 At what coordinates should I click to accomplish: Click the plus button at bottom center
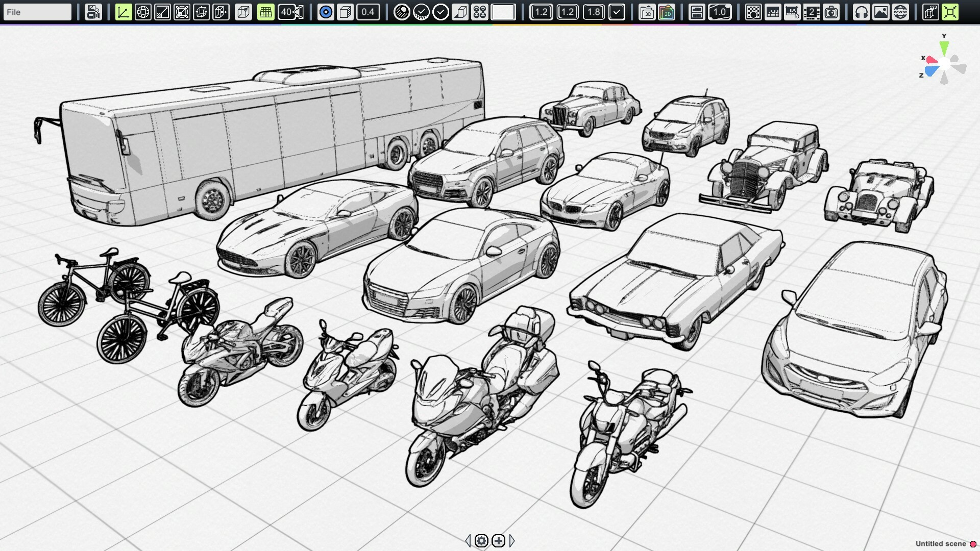(499, 541)
